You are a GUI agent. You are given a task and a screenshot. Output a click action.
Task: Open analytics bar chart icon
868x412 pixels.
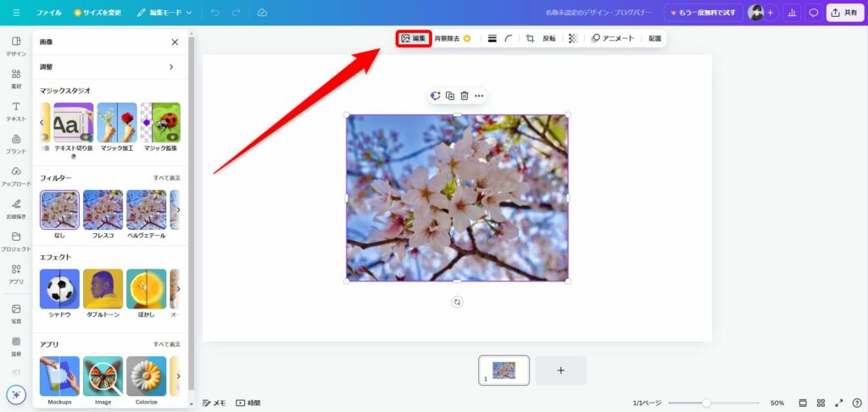point(793,12)
